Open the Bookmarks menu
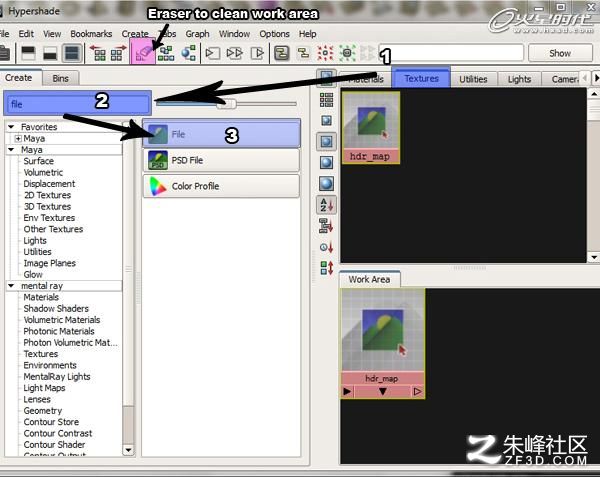Image resolution: width=600 pixels, height=477 pixels. pos(91,34)
